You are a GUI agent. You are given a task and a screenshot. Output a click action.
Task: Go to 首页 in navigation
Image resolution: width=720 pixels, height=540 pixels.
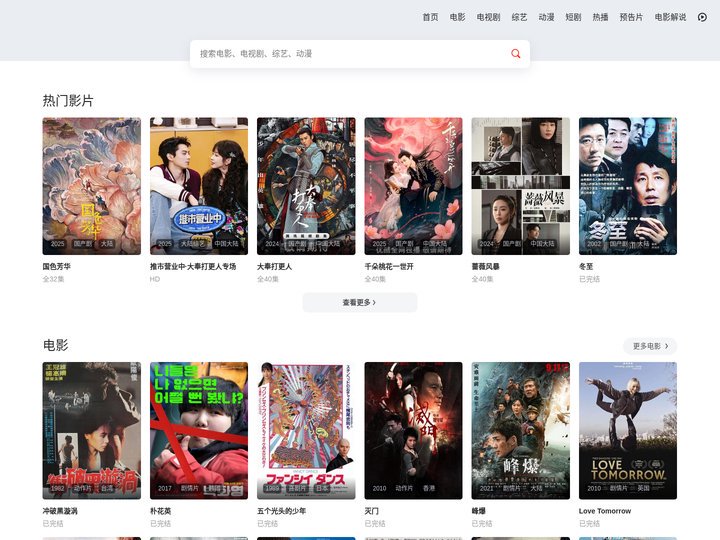pyautogui.click(x=430, y=17)
